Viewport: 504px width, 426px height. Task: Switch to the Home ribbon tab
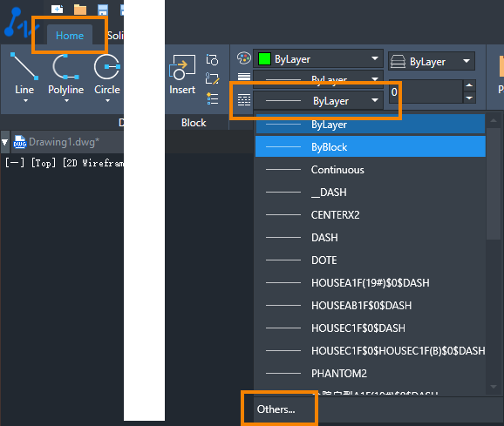(70, 36)
